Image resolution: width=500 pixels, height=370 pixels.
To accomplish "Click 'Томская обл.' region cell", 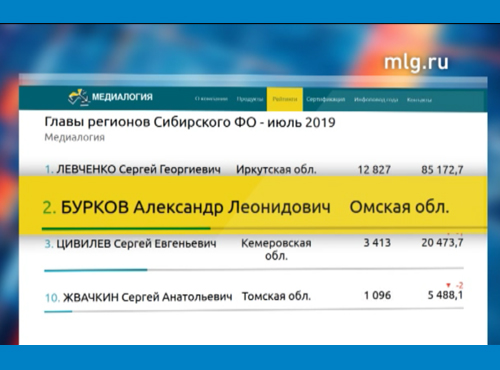I will 276,296.
